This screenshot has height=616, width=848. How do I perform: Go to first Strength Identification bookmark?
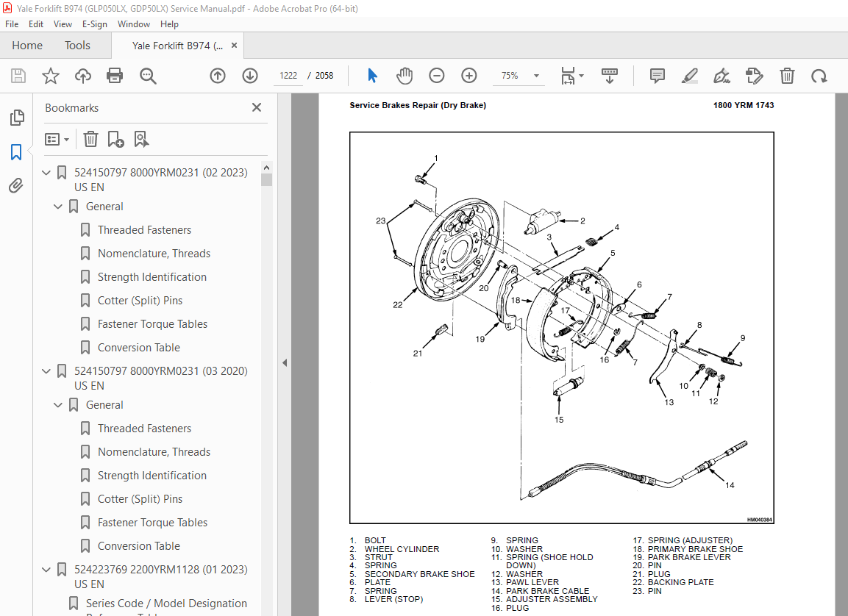152,277
